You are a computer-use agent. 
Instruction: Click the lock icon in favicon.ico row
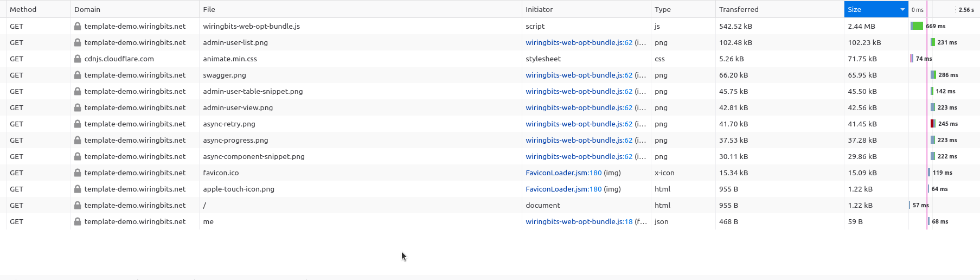click(78, 173)
